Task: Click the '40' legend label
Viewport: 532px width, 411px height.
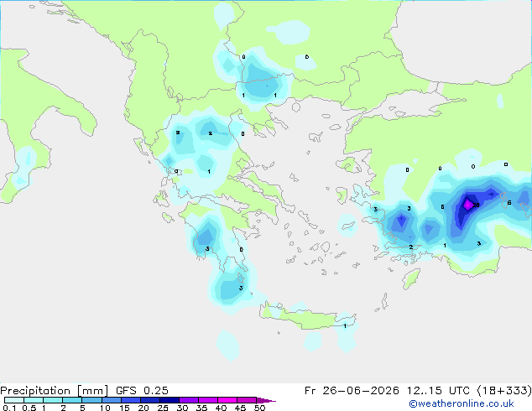Action: click(221, 408)
